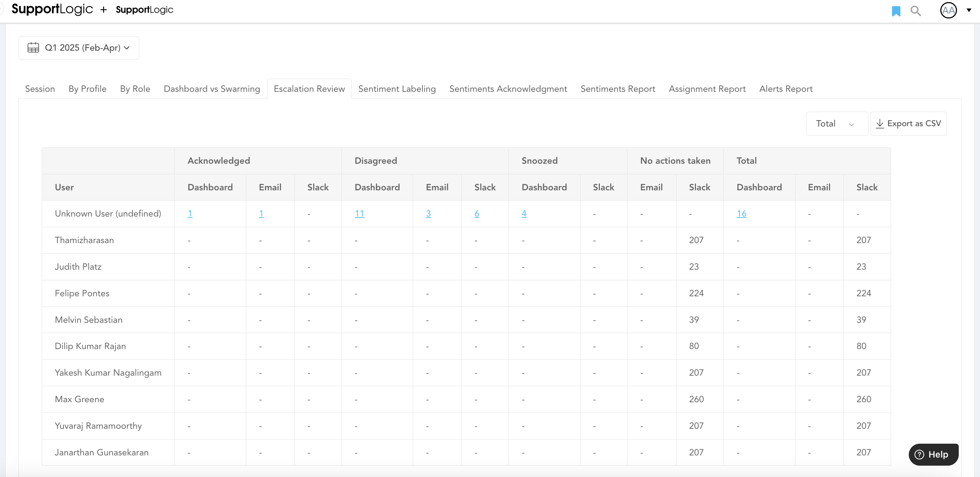Open the Assignment Report tab

click(707, 89)
